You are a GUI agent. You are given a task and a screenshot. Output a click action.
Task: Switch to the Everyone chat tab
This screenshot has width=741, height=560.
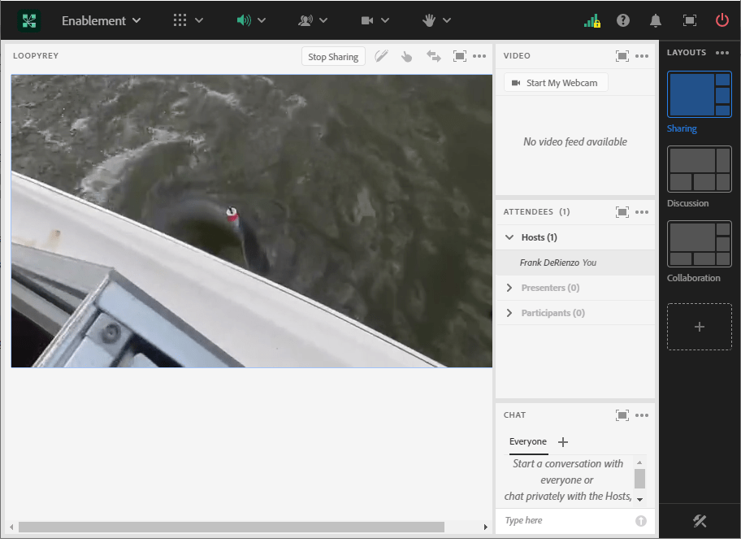528,442
